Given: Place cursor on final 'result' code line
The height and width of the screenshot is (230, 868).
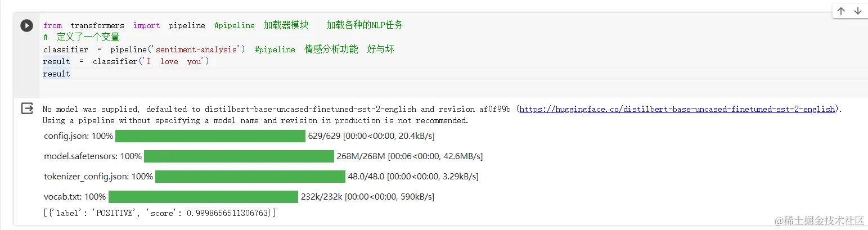Looking at the screenshot, I should pos(56,74).
